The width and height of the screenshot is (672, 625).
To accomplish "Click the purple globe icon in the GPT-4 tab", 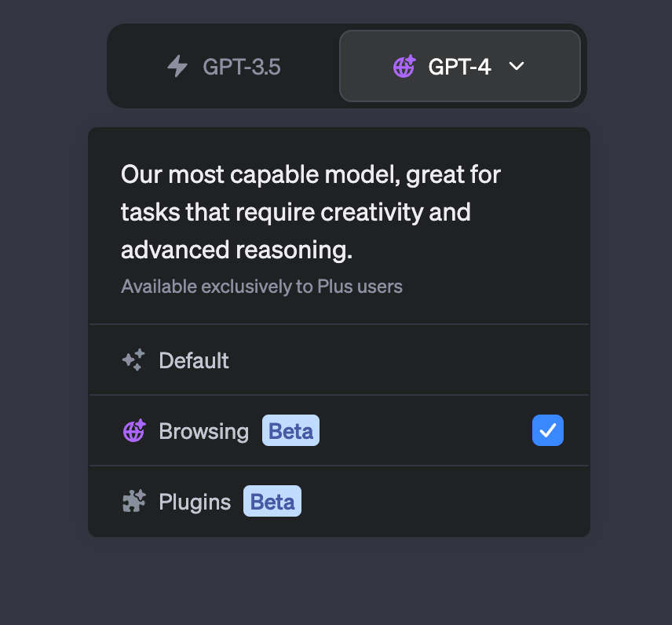I will tap(404, 67).
